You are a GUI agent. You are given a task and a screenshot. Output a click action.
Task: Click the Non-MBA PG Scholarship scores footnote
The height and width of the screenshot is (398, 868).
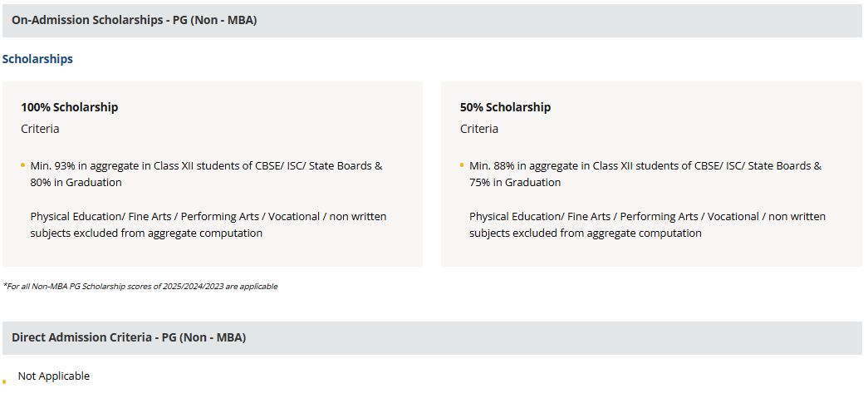point(140,287)
